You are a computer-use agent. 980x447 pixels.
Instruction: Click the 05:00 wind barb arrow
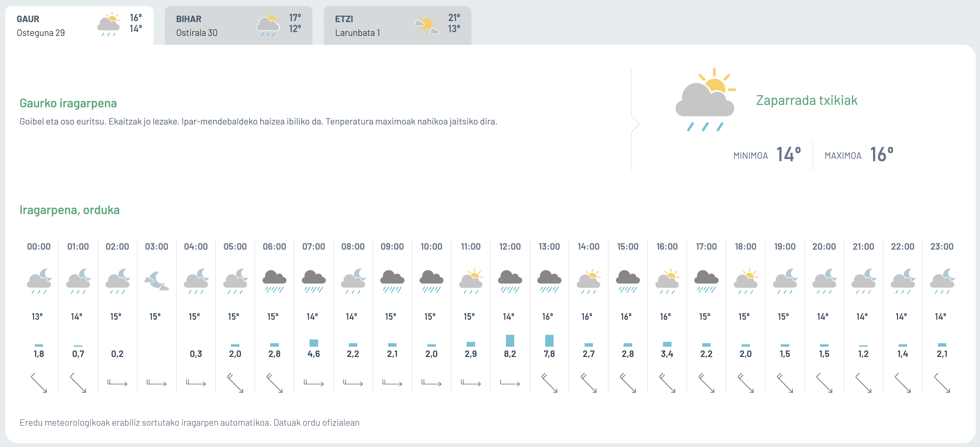[x=235, y=383]
